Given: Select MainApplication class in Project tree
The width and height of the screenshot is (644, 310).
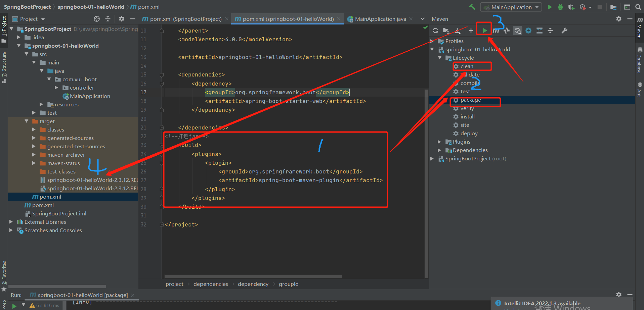Looking at the screenshot, I should [90, 96].
